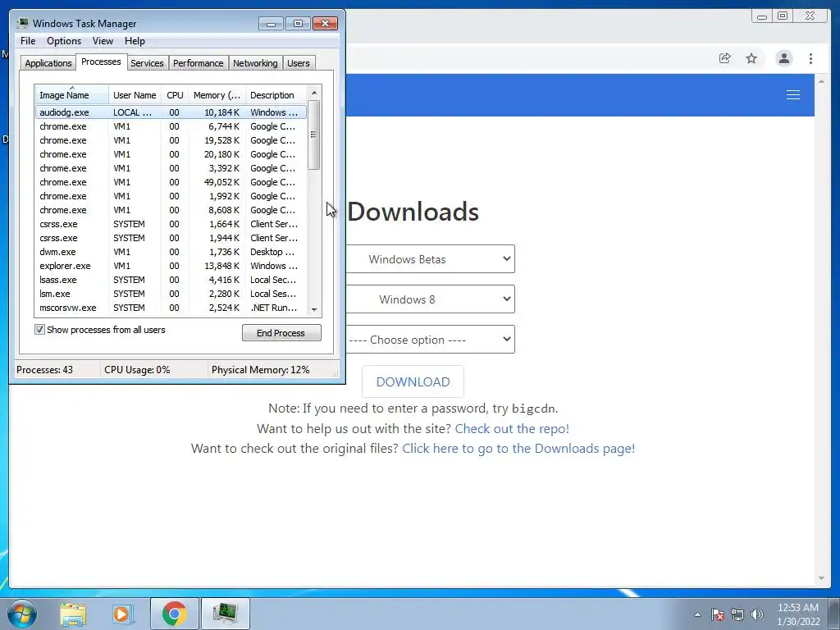Click process list scroll up arrow
Screen dimensions: 840x630
point(314,92)
